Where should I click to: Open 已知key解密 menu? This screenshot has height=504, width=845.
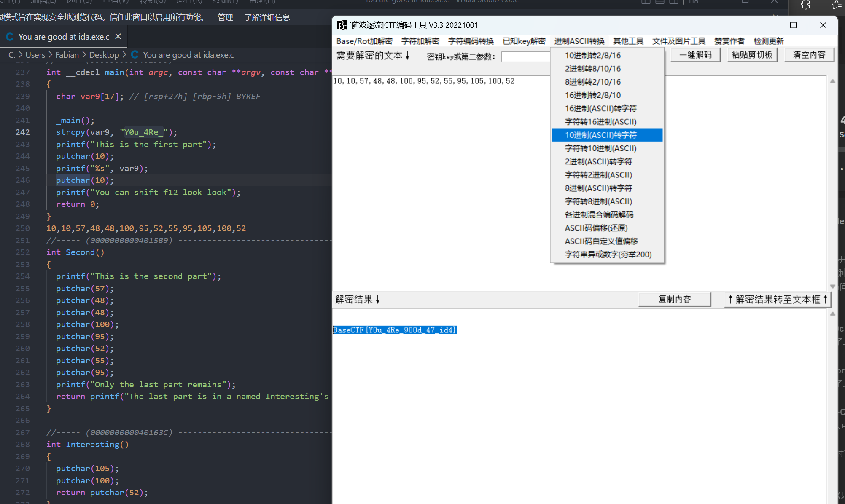[x=524, y=41]
